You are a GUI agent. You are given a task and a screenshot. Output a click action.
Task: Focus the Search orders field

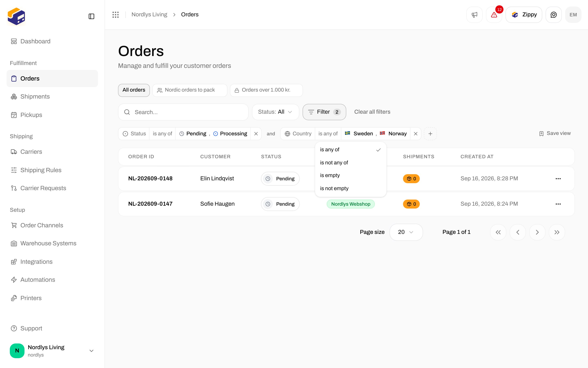183,112
